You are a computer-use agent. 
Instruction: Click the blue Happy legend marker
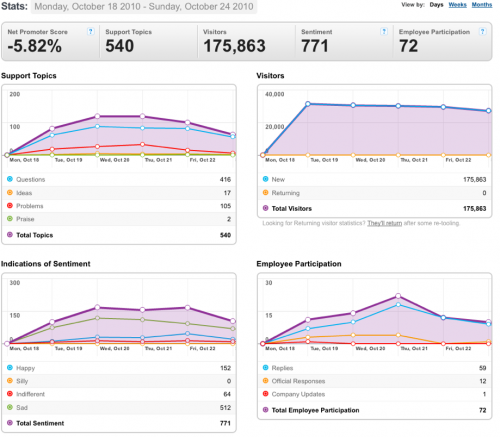point(10,368)
